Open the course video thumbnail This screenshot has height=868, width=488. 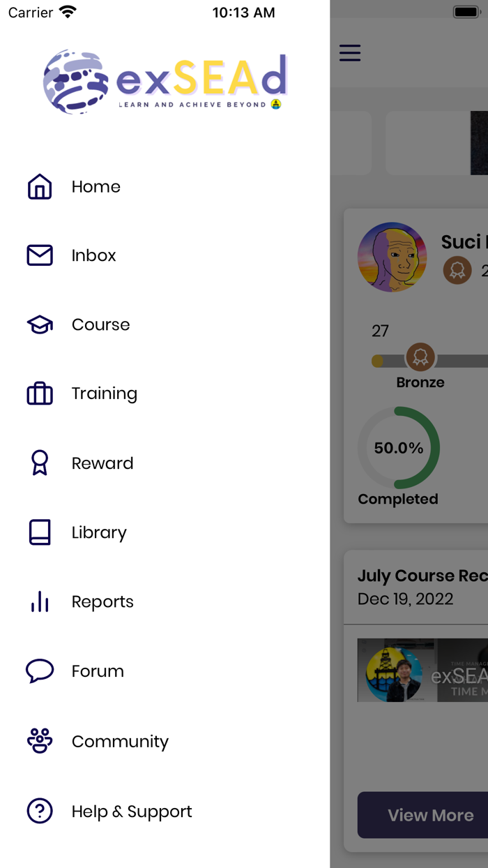click(422, 670)
